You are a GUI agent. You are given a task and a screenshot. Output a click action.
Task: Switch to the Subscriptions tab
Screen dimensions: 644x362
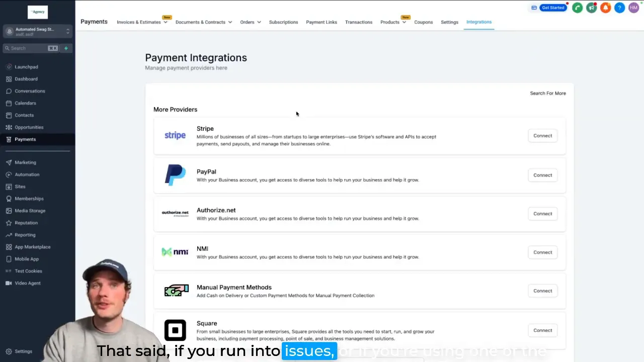pyautogui.click(x=283, y=22)
